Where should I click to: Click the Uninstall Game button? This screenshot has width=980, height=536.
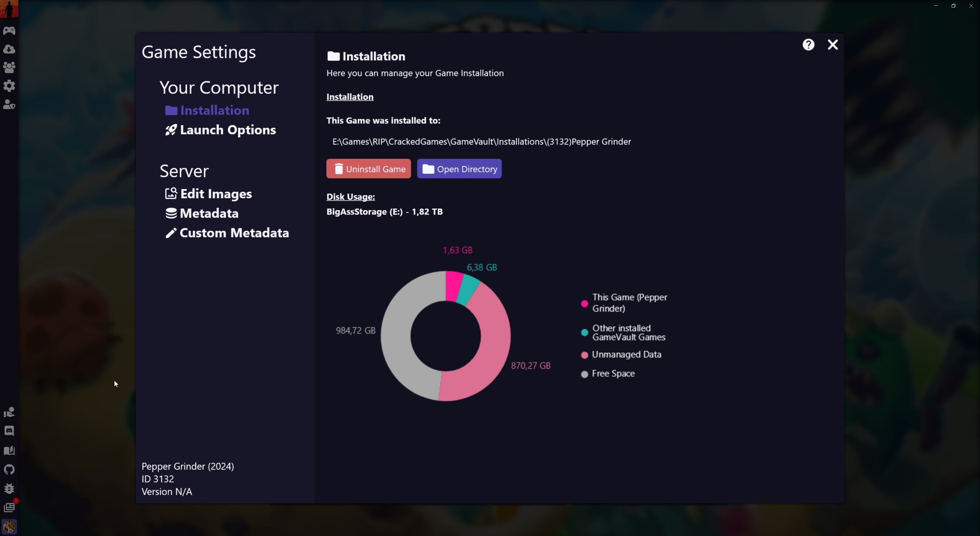click(369, 169)
